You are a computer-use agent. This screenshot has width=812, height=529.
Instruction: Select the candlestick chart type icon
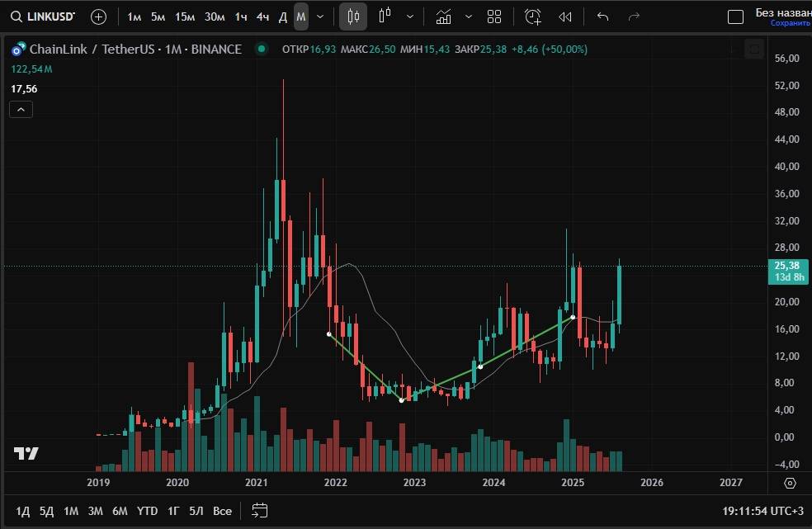point(353,17)
